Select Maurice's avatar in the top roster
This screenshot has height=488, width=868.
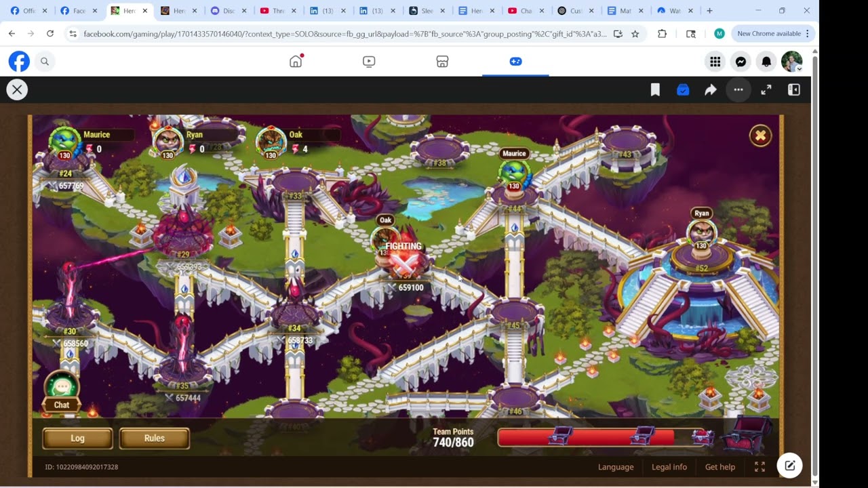pyautogui.click(x=64, y=142)
